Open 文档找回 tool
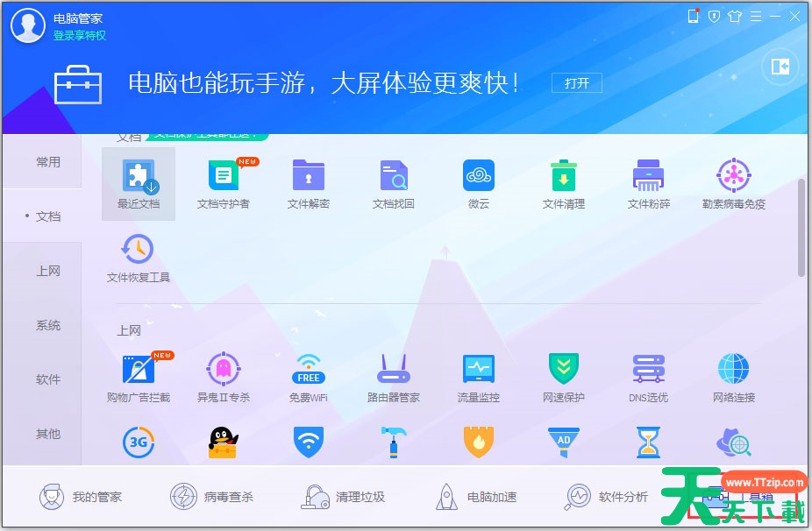Image resolution: width=812 pixels, height=531 pixels. pos(394,184)
